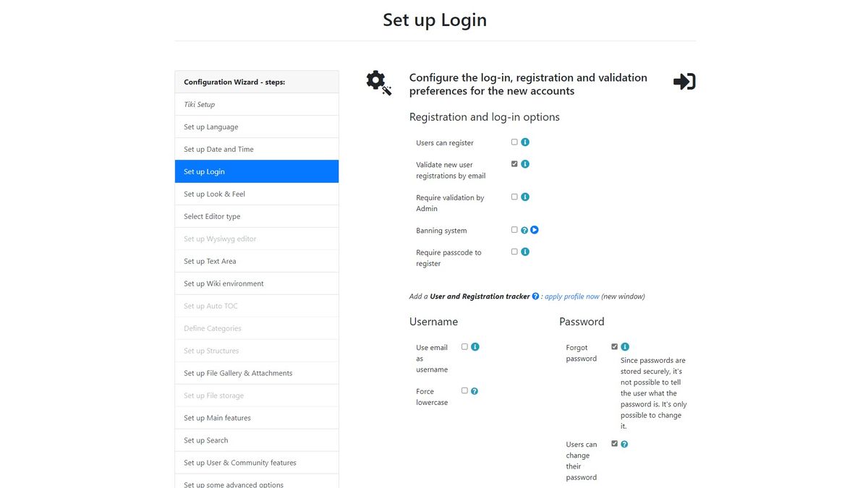This screenshot has width=868, height=488.
Task: Switch to the Set up Look & Feel step
Action: [x=257, y=194]
